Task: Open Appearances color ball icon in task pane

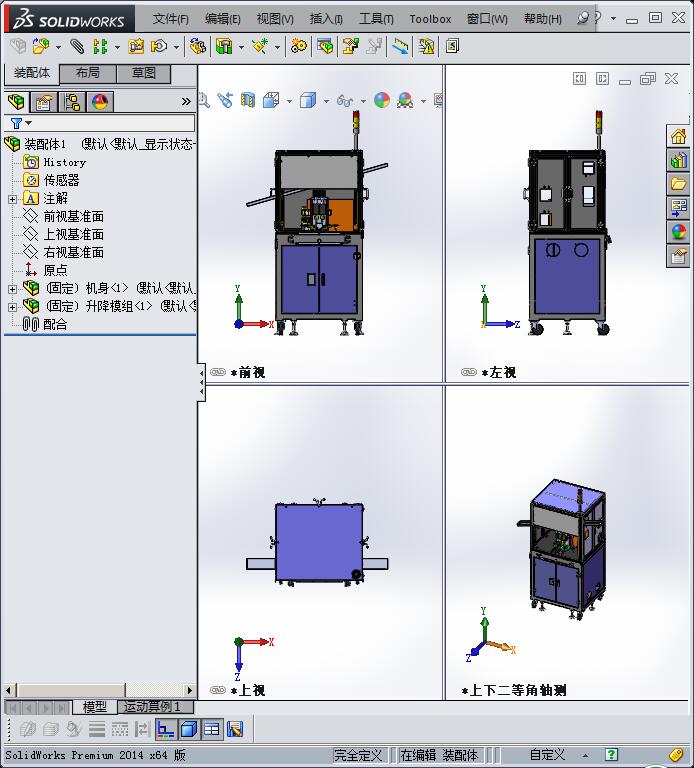Action: tap(678, 232)
